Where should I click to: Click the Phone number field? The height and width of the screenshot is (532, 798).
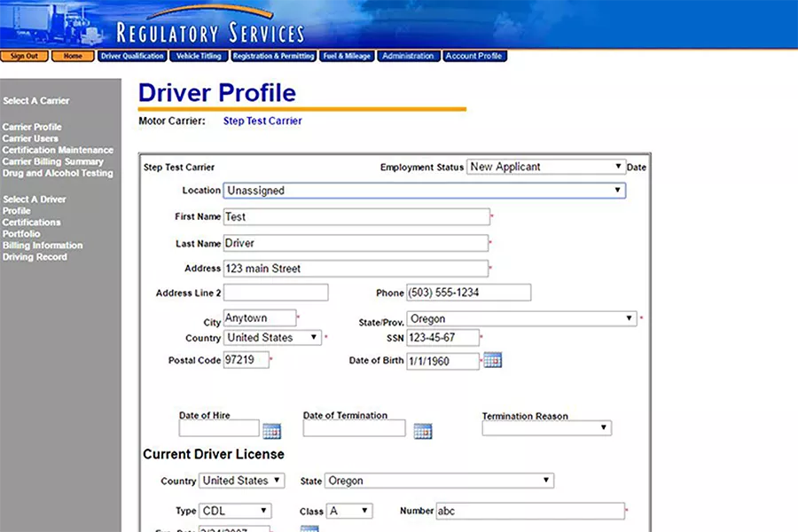[x=469, y=293]
